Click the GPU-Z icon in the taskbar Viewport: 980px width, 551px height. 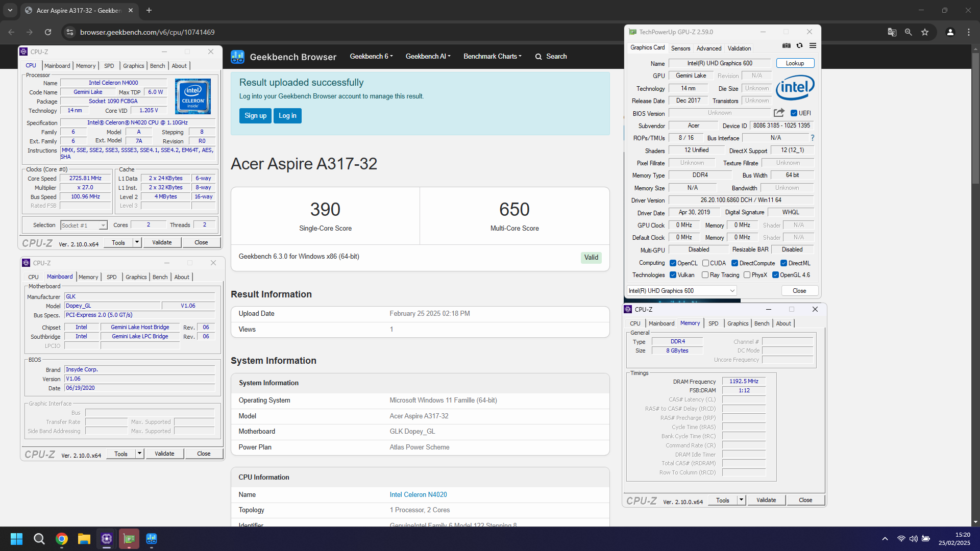point(129,539)
